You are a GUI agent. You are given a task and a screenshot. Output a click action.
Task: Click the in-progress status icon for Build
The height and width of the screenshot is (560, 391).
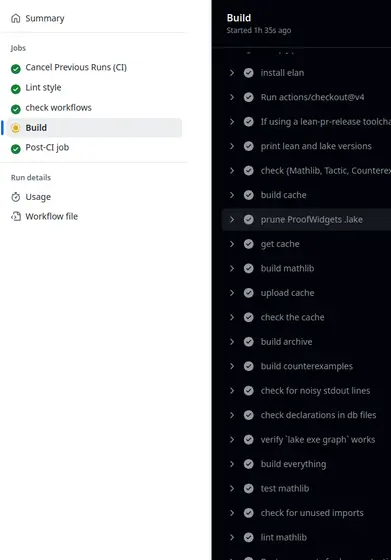[16, 128]
